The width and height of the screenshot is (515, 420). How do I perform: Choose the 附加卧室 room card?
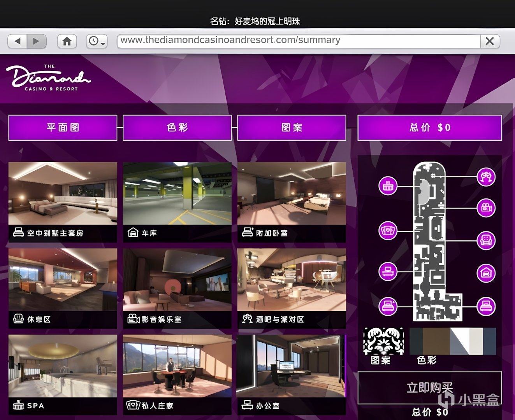pos(292,202)
